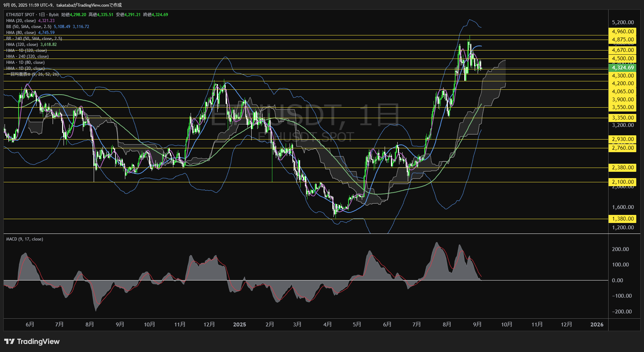This screenshot has height=352, width=644.
Task: Select the HMA · 1D (320, close) legend
Action: point(26,50)
